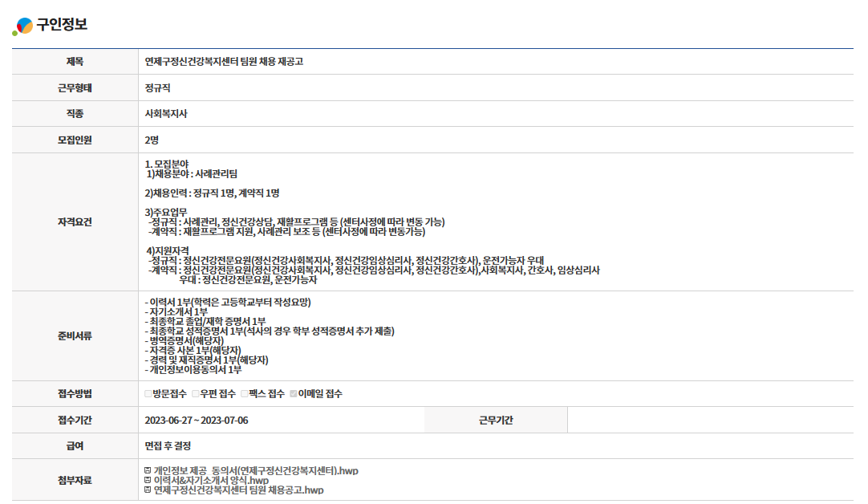Download 이력서&자기소개서 양식.hwp attachment

pyautogui.click(x=211, y=480)
